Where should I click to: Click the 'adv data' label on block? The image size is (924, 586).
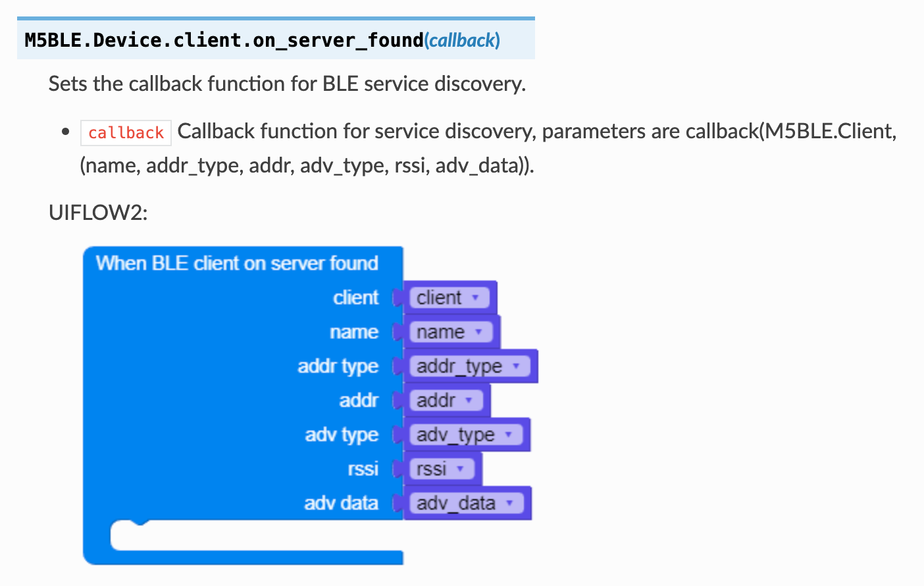click(341, 503)
